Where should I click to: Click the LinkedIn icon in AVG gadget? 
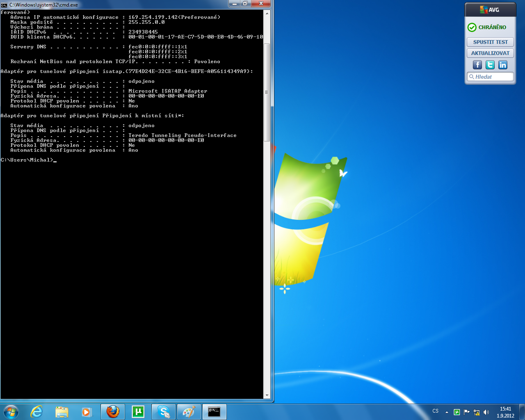503,65
